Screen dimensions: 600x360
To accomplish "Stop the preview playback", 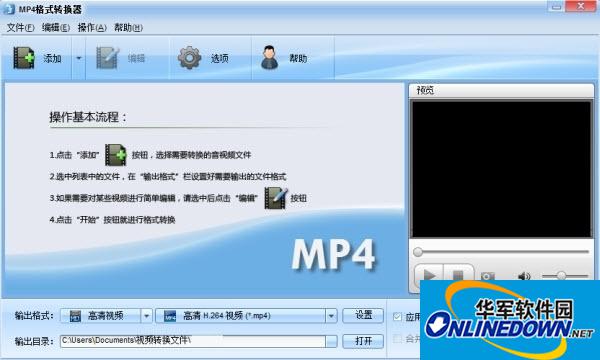I will 458,275.
